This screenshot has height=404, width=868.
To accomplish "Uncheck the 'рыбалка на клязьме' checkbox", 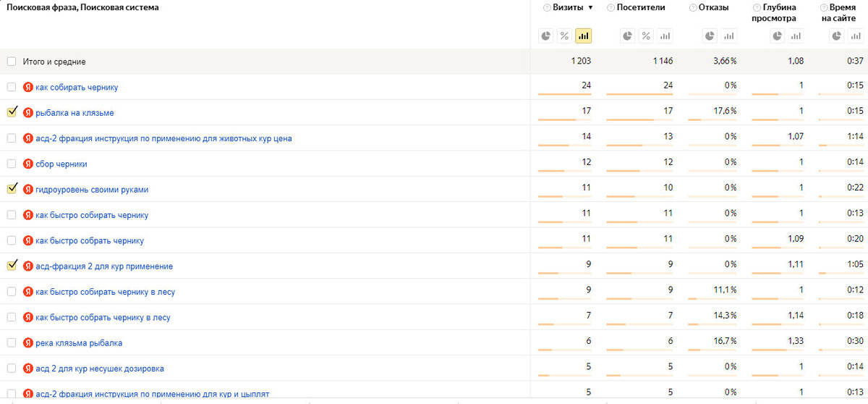I will [x=11, y=112].
